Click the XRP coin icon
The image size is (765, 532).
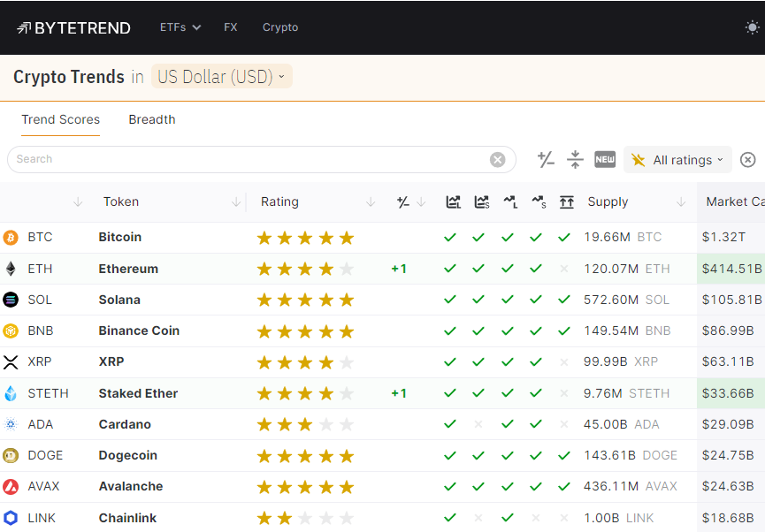coord(11,361)
